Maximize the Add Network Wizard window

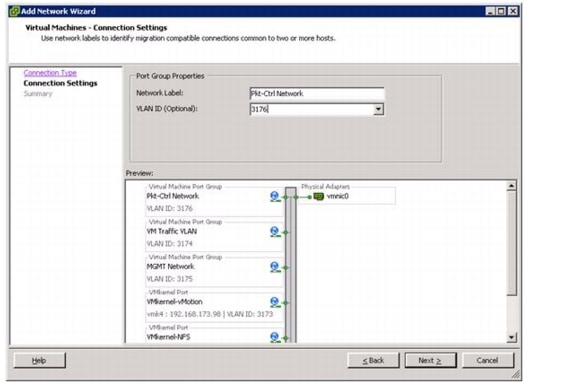pyautogui.click(x=501, y=11)
